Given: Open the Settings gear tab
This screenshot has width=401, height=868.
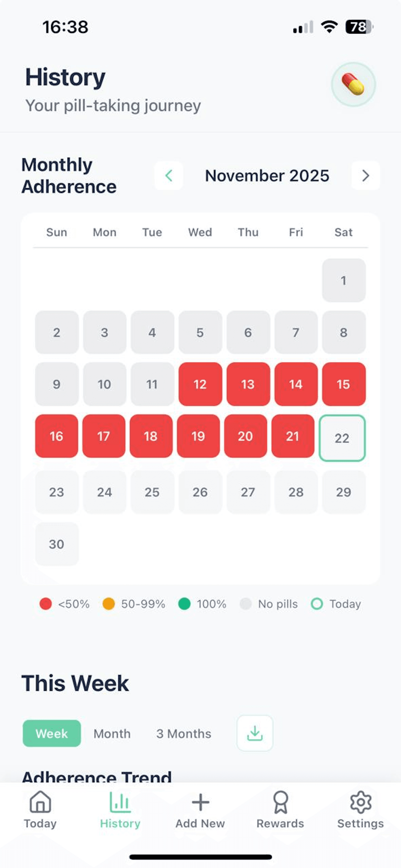Looking at the screenshot, I should pyautogui.click(x=361, y=809).
